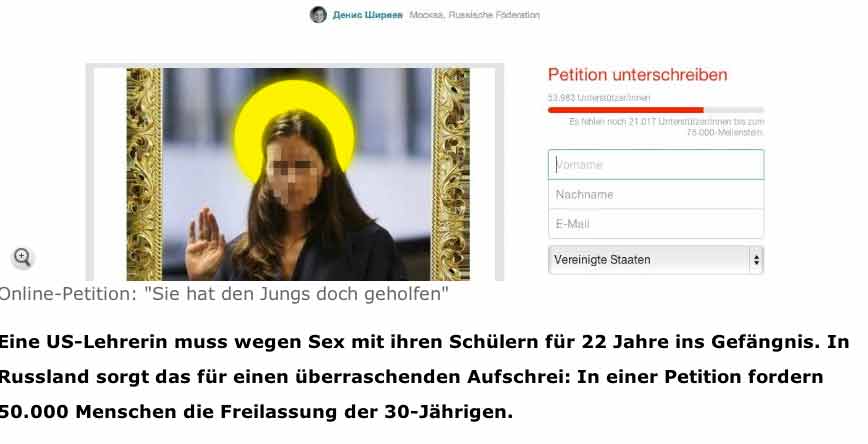Click the Moscow location text near author
868x444 pixels.
pos(474,15)
